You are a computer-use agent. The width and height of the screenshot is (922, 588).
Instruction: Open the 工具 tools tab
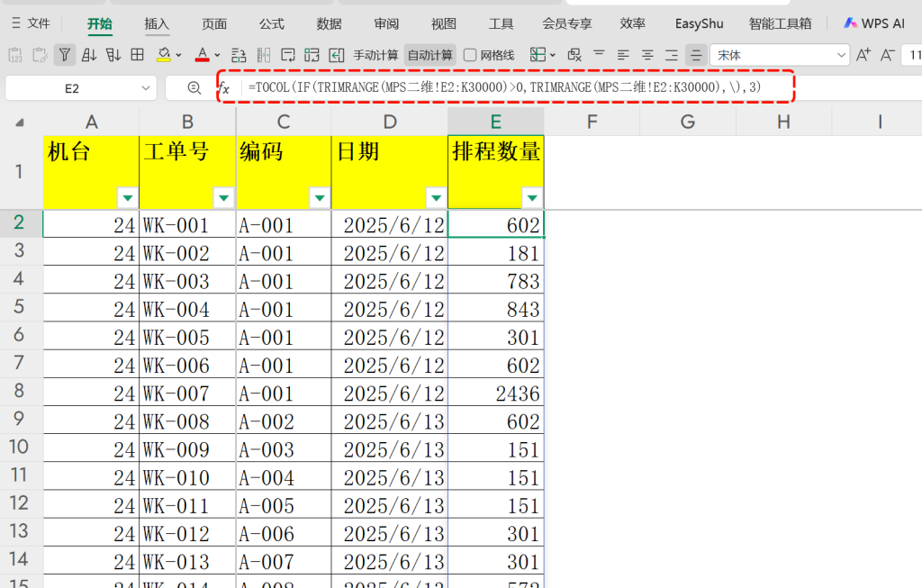tap(501, 23)
